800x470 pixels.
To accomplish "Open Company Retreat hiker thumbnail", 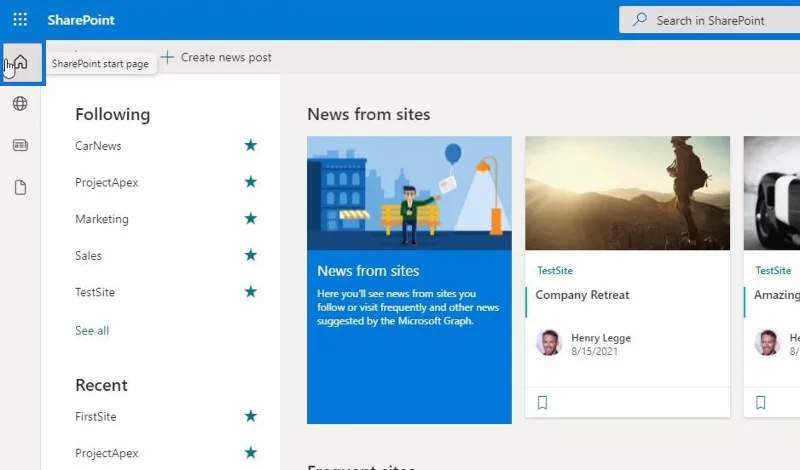I will click(x=628, y=193).
